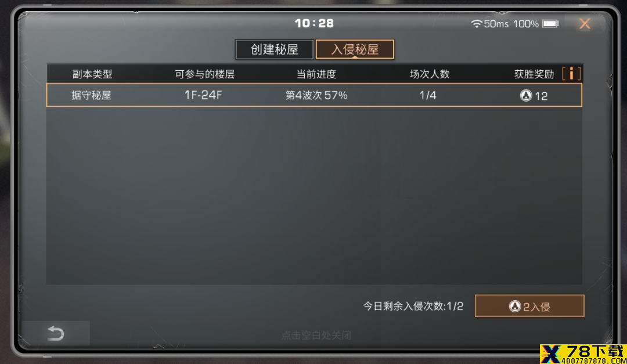Click the 场次人数 column header
The width and height of the screenshot is (627, 364).
pos(430,74)
